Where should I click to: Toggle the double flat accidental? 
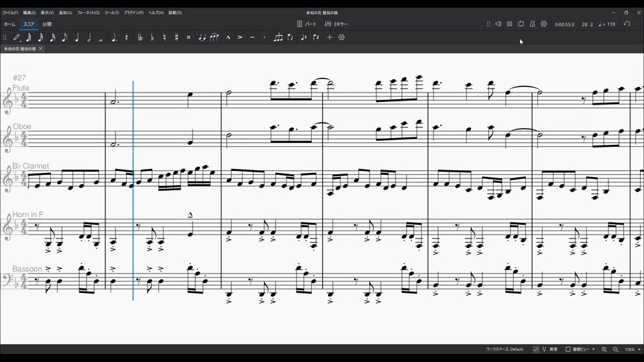[x=140, y=38]
